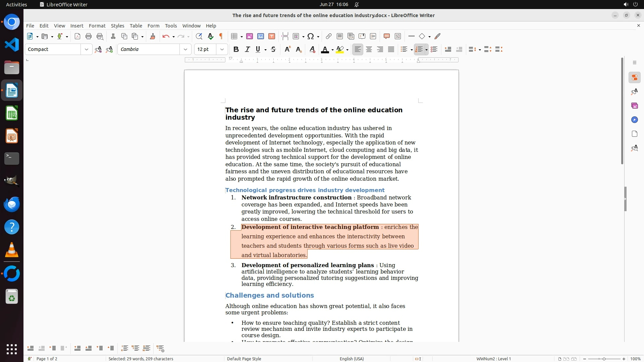Open the Format menu
This screenshot has height=362, width=644.
(x=97, y=25)
